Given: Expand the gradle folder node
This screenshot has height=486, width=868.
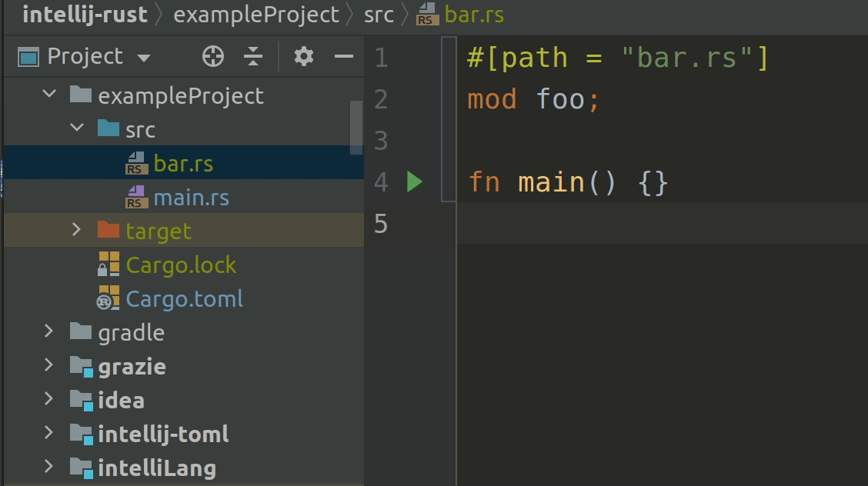Looking at the screenshot, I should click(48, 331).
